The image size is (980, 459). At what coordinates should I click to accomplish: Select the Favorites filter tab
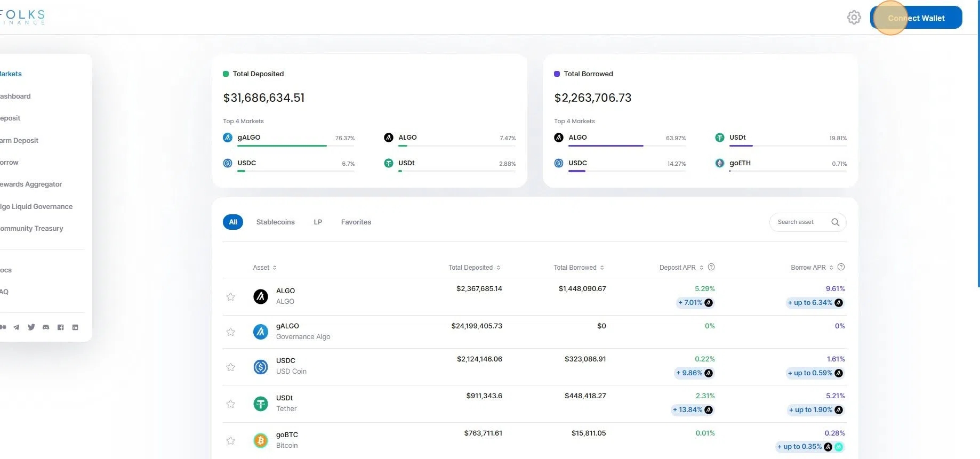(356, 222)
